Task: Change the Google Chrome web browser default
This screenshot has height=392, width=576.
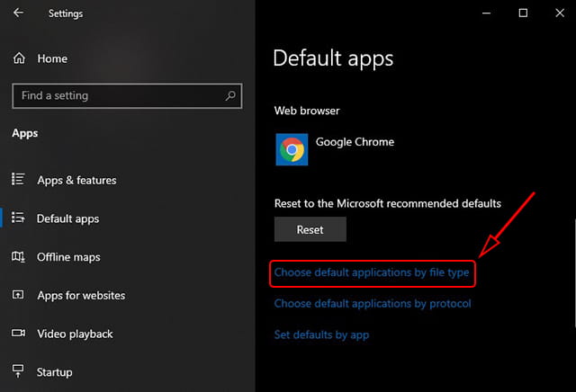Action: (x=335, y=149)
